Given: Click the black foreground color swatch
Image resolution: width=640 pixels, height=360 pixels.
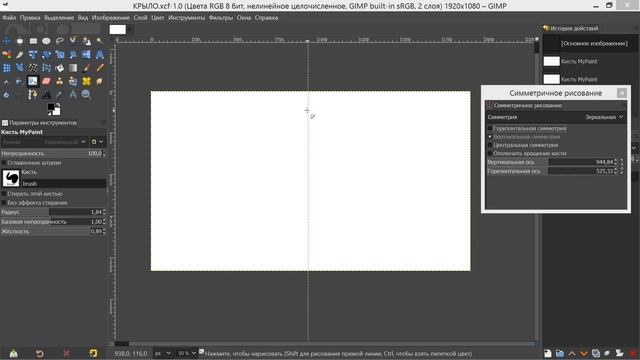Looking at the screenshot, I should tap(51, 107).
